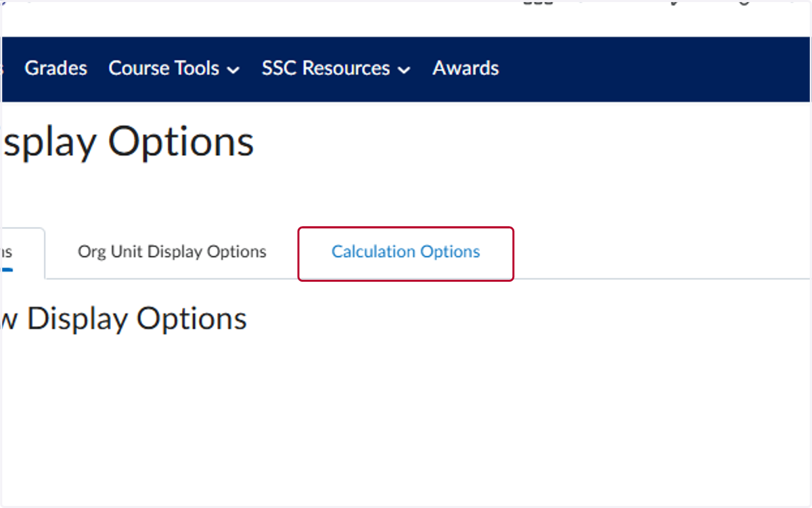This screenshot has width=812, height=508.
Task: Open the Awards nav link
Action: pyautogui.click(x=466, y=68)
